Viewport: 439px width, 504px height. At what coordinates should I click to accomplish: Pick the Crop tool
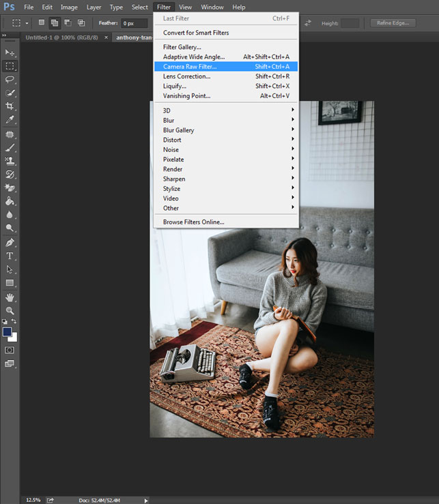coord(10,106)
